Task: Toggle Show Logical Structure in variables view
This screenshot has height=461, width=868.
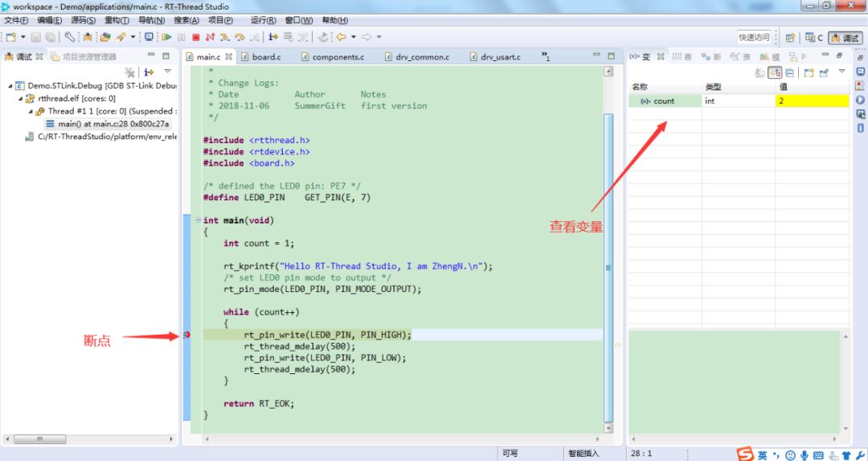Action: [x=775, y=72]
